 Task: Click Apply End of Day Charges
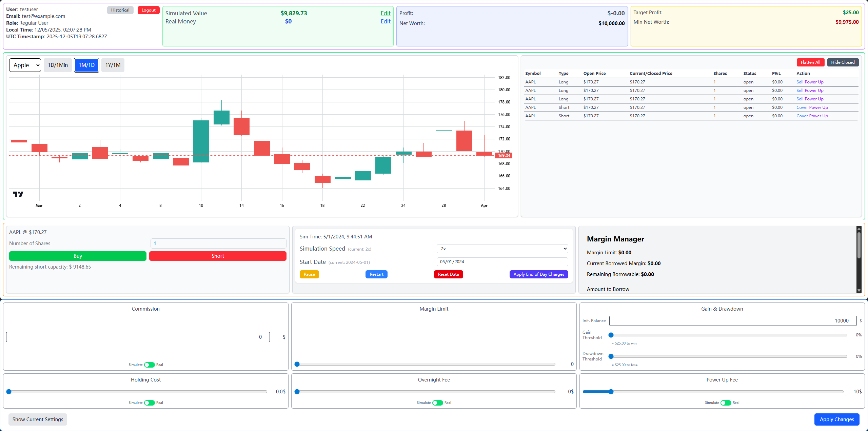click(538, 274)
